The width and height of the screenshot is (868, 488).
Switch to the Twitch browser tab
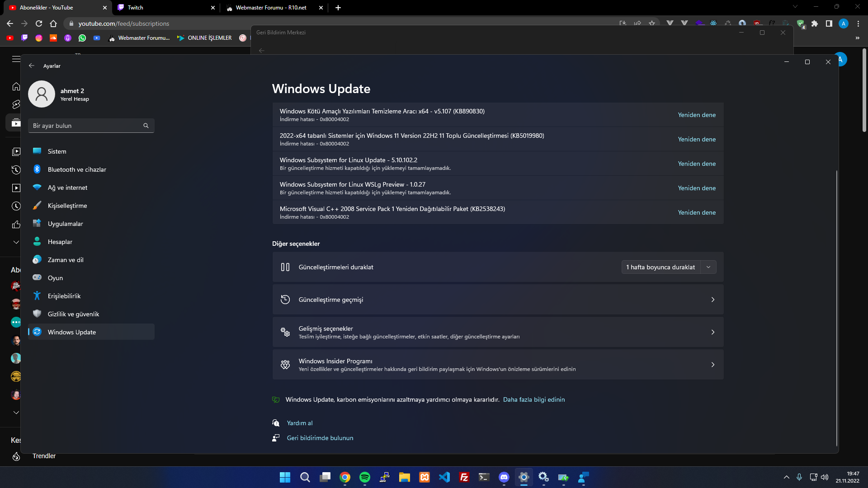tap(166, 8)
